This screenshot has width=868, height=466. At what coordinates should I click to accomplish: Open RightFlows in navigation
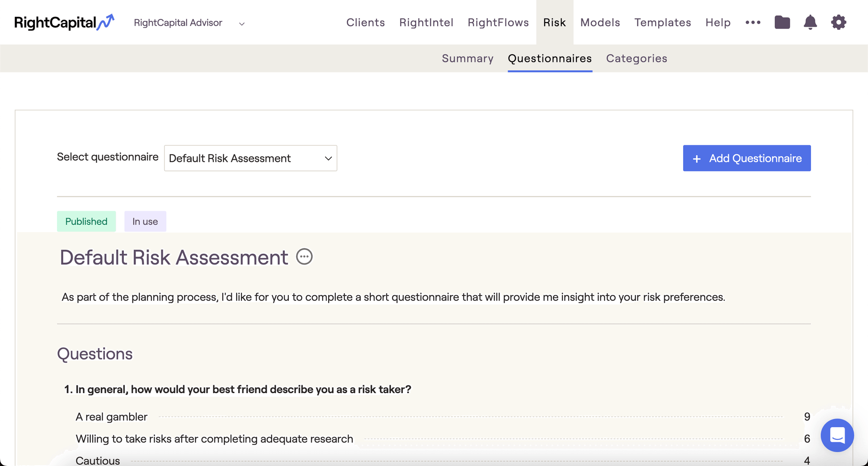(x=498, y=22)
